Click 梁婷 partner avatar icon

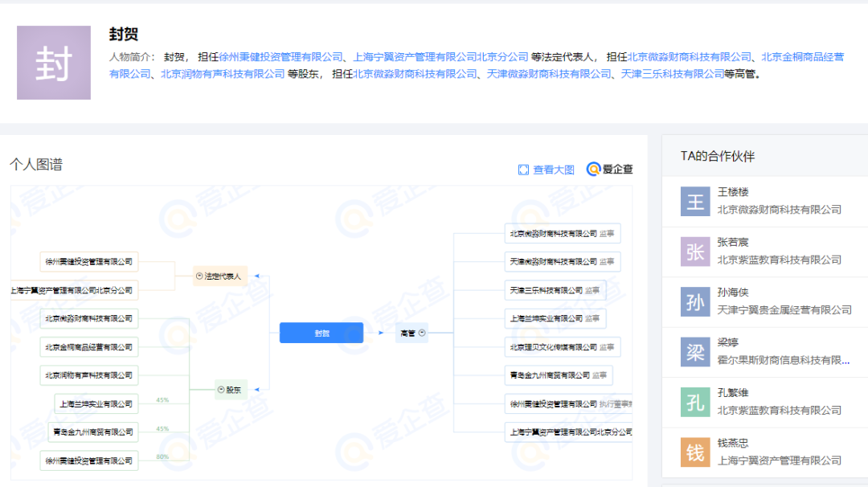click(x=695, y=352)
